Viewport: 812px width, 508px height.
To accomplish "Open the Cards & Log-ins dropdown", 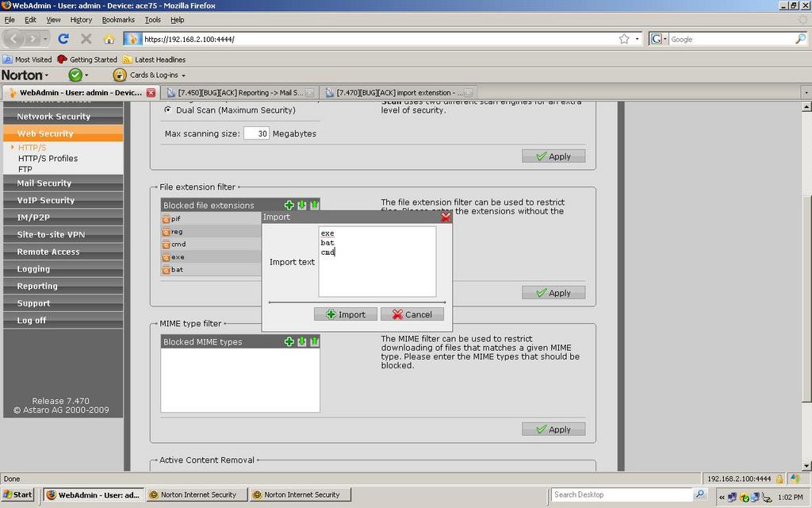I will 183,75.
